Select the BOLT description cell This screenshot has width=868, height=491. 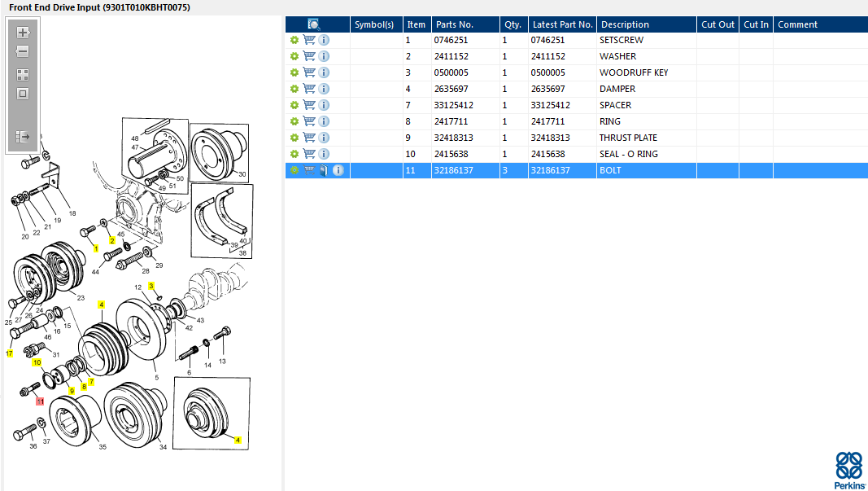point(610,170)
